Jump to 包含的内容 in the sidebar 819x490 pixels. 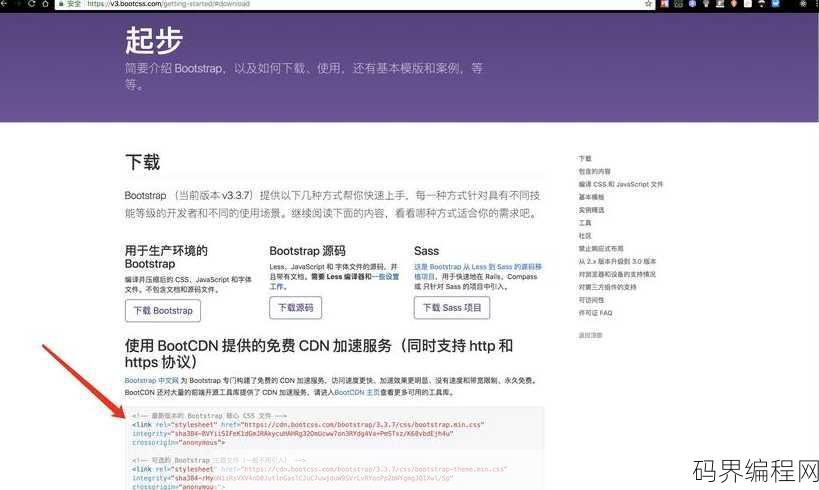tap(594, 171)
